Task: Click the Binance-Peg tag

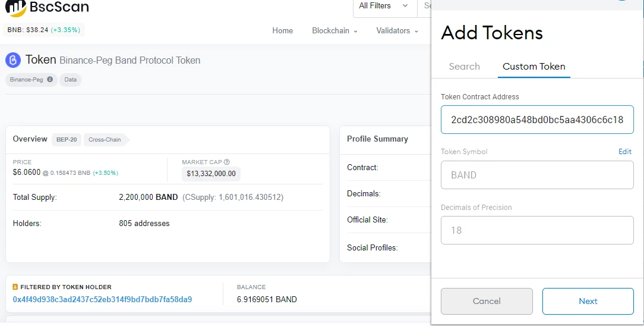Action: (x=31, y=79)
